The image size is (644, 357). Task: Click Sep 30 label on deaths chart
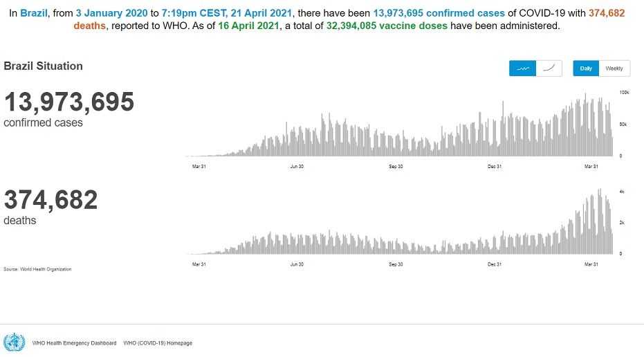point(396,264)
